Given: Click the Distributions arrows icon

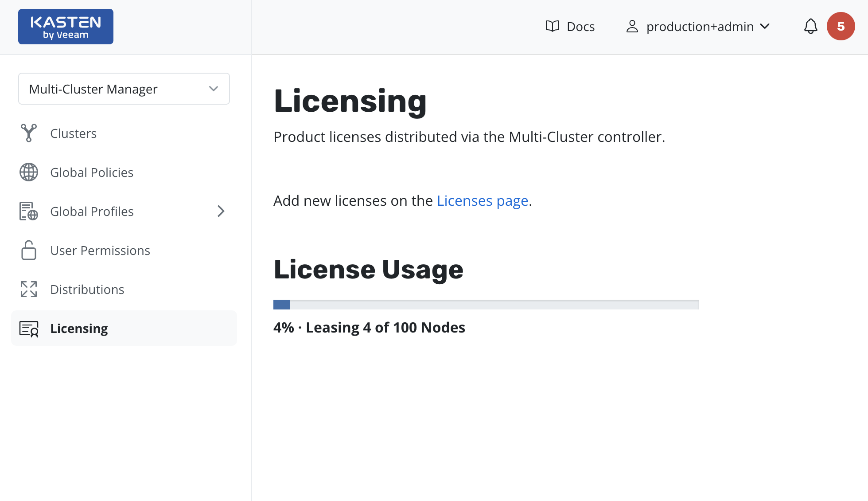Looking at the screenshot, I should tap(29, 289).
